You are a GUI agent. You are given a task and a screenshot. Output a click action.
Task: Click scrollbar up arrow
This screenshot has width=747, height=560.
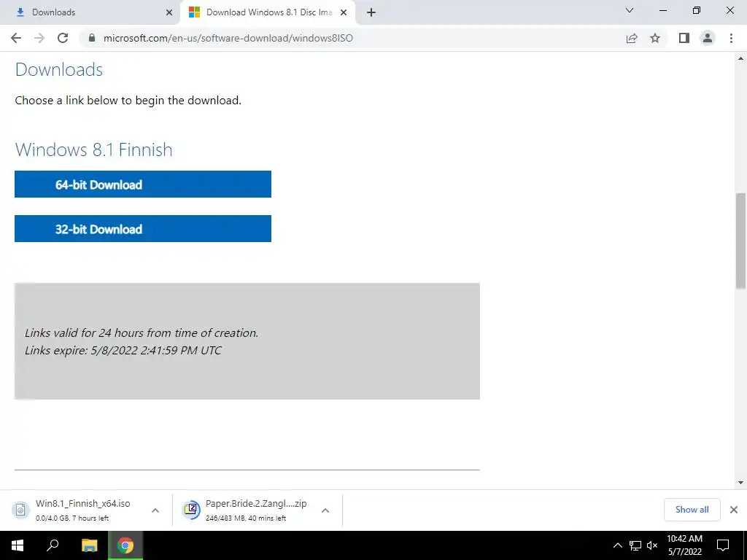tap(740, 58)
